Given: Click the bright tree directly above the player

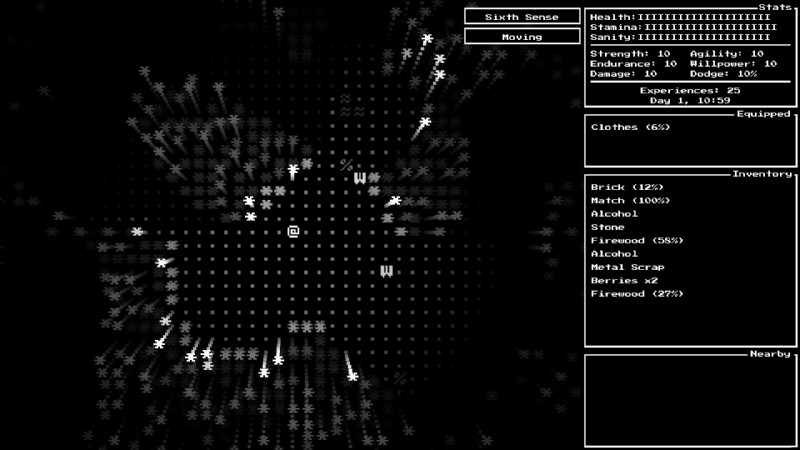Looking at the screenshot, I should tap(293, 171).
